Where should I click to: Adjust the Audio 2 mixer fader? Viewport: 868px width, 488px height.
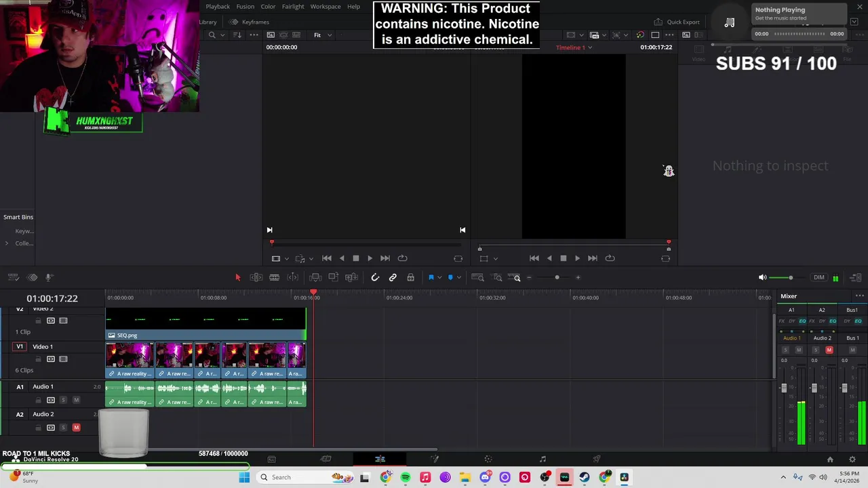coord(814,388)
